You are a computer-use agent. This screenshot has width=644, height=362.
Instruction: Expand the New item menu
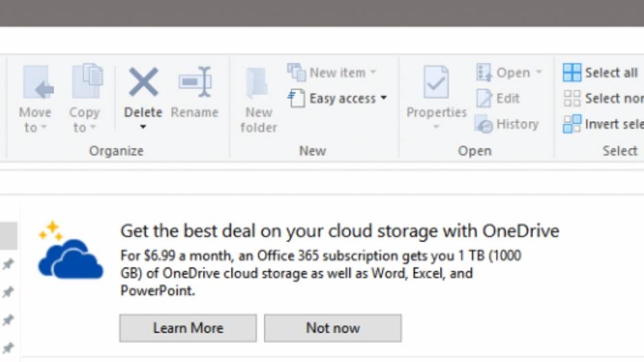pos(373,73)
